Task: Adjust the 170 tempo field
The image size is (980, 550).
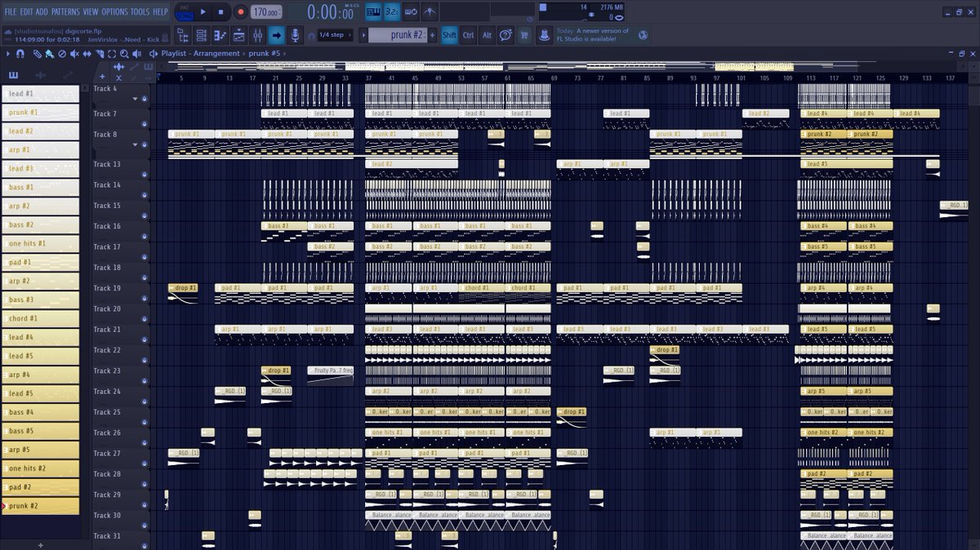Action: point(266,12)
